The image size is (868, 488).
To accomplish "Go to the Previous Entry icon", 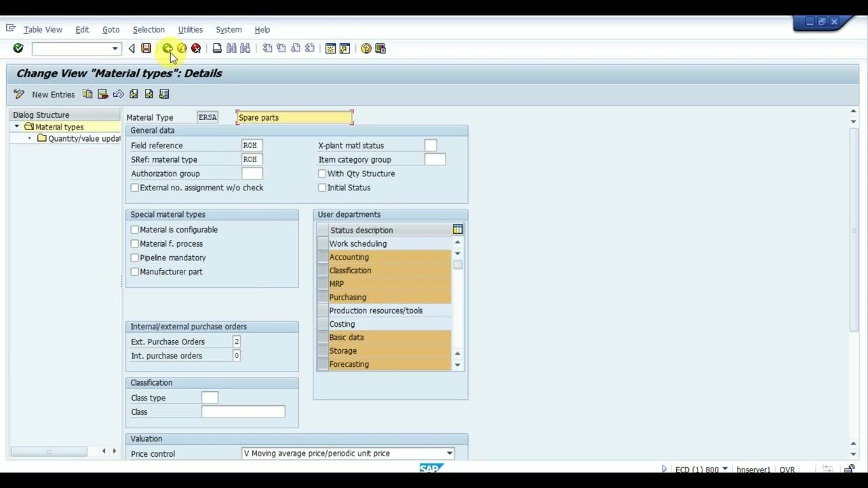I will click(134, 94).
